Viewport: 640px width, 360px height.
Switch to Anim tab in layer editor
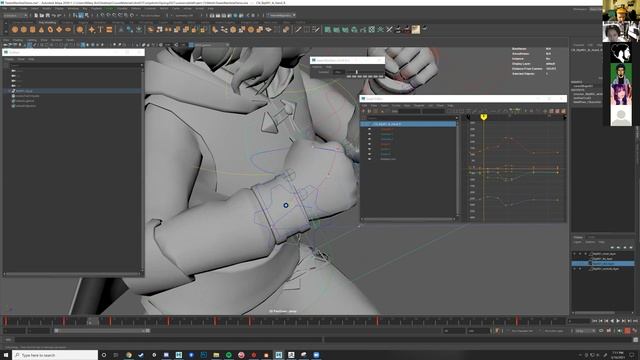coord(591,237)
